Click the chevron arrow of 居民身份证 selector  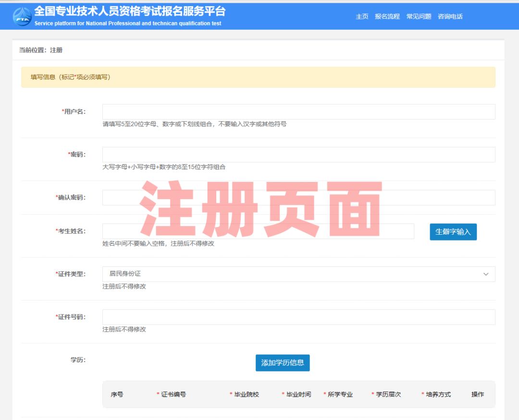pyautogui.click(x=486, y=274)
